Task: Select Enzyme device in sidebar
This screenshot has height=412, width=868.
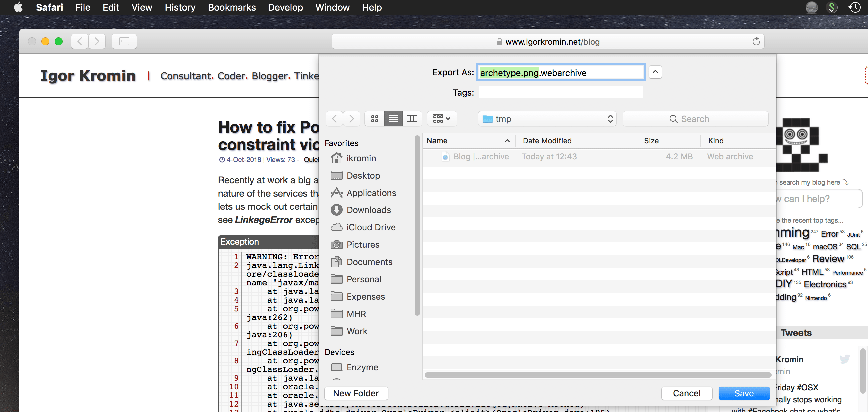Action: tap(354, 367)
